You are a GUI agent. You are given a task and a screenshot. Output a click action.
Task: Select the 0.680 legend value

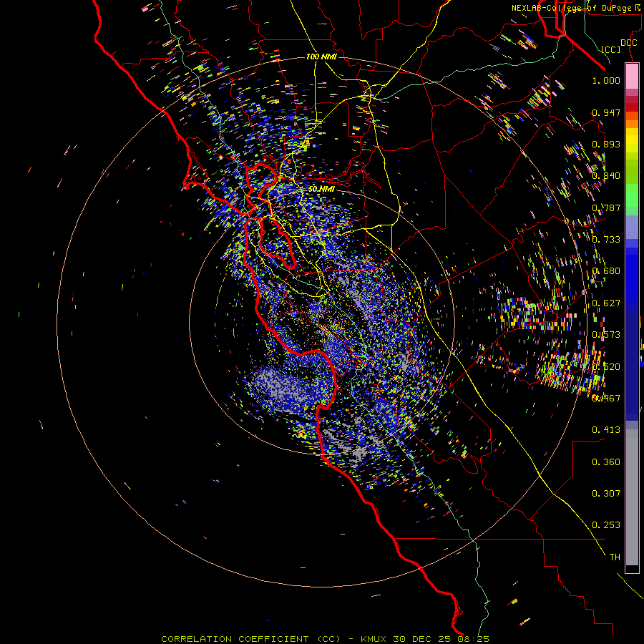tap(606, 271)
